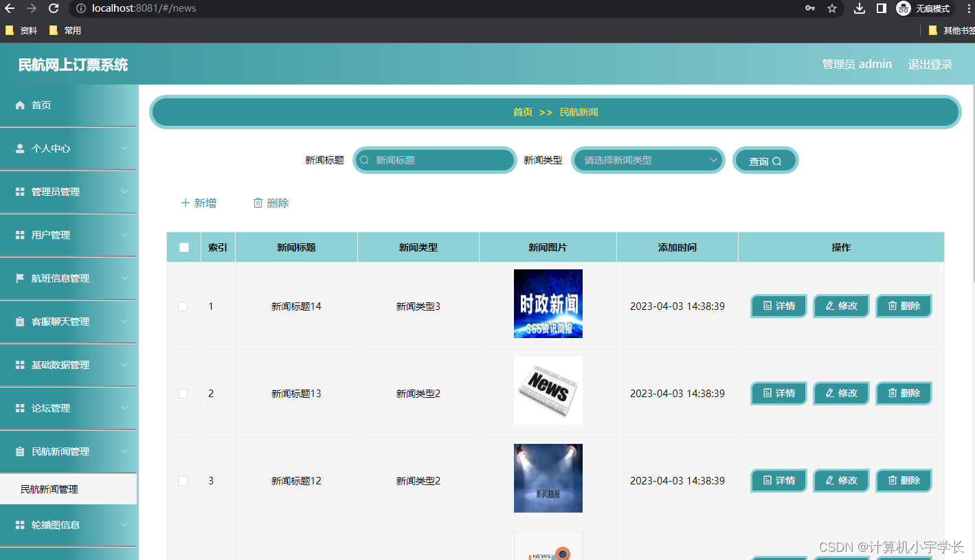Open the 用户管理 menu label
Viewport: 975px width, 560px height.
(51, 235)
